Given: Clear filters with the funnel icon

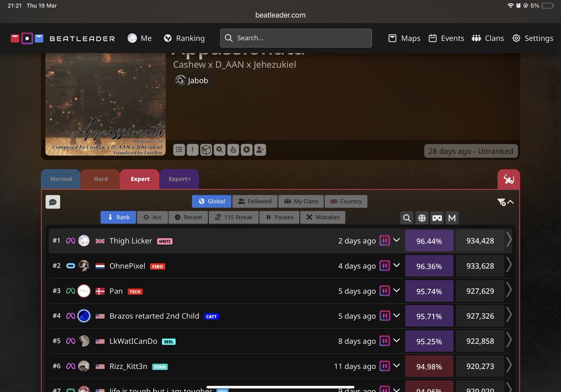Looking at the screenshot, I should (502, 202).
